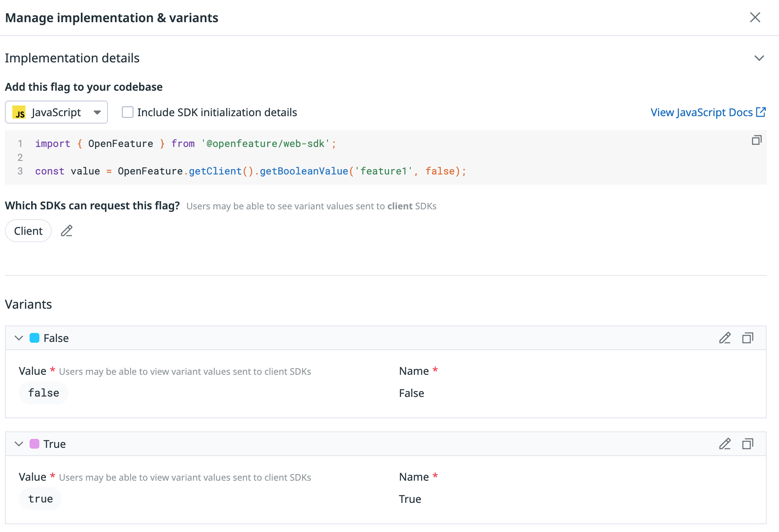
Task: Collapse the True variant panel
Action: (19, 444)
